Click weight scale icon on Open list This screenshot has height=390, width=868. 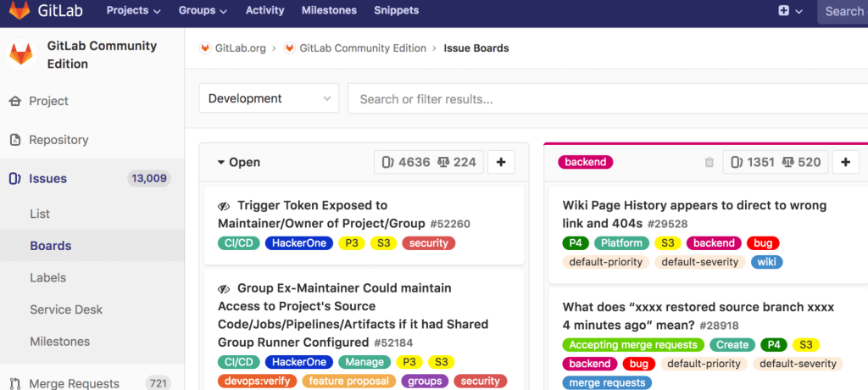pyautogui.click(x=443, y=162)
